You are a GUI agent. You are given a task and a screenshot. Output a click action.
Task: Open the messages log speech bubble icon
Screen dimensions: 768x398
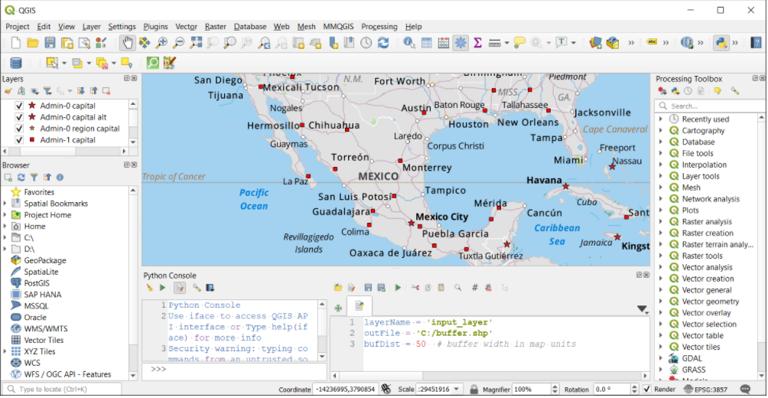coord(745,389)
